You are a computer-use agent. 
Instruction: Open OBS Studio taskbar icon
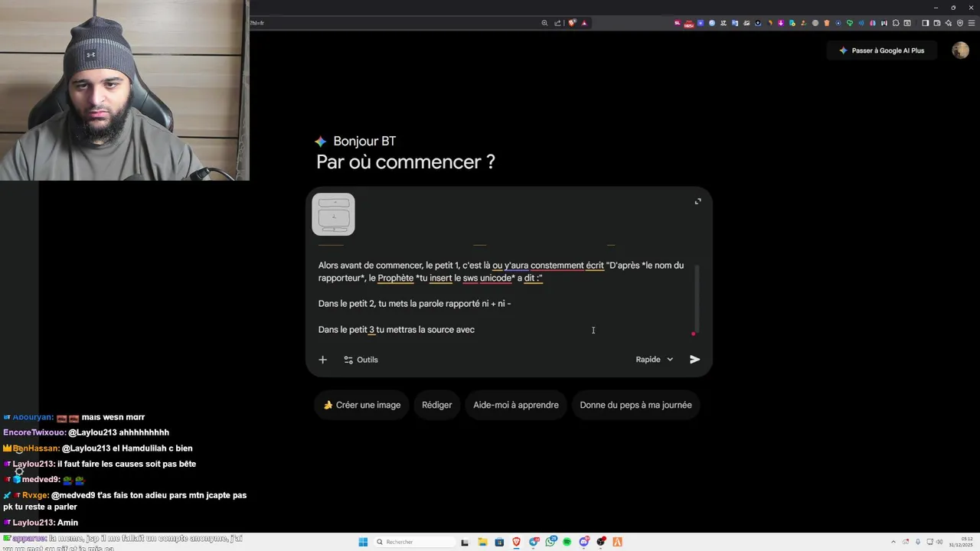coord(601,542)
